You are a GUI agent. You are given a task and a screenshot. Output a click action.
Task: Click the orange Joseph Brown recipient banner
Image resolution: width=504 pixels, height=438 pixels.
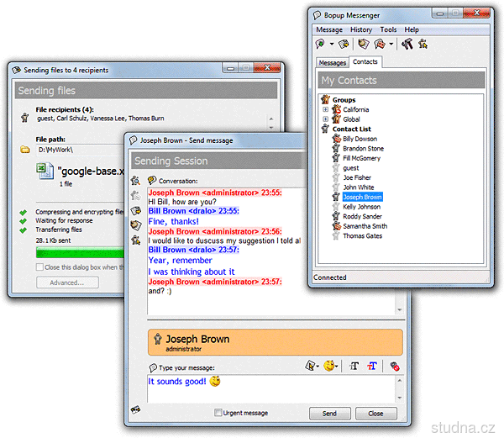276,342
